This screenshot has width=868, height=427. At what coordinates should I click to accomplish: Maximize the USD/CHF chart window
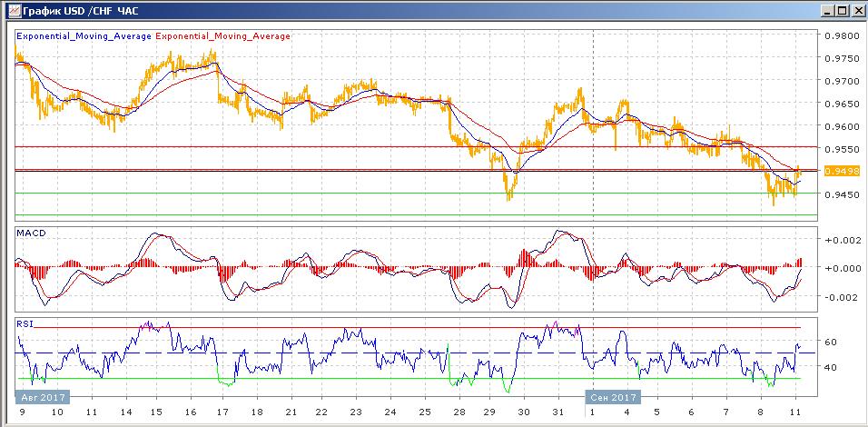point(842,10)
